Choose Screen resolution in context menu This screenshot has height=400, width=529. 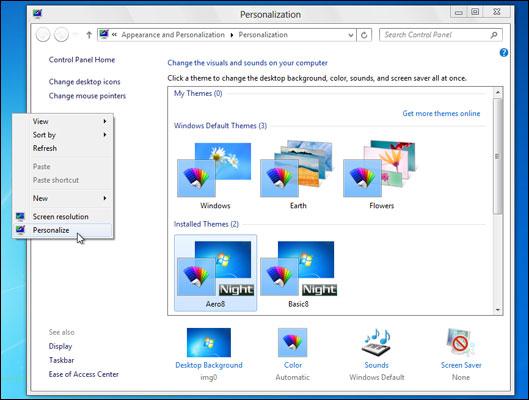62,217
